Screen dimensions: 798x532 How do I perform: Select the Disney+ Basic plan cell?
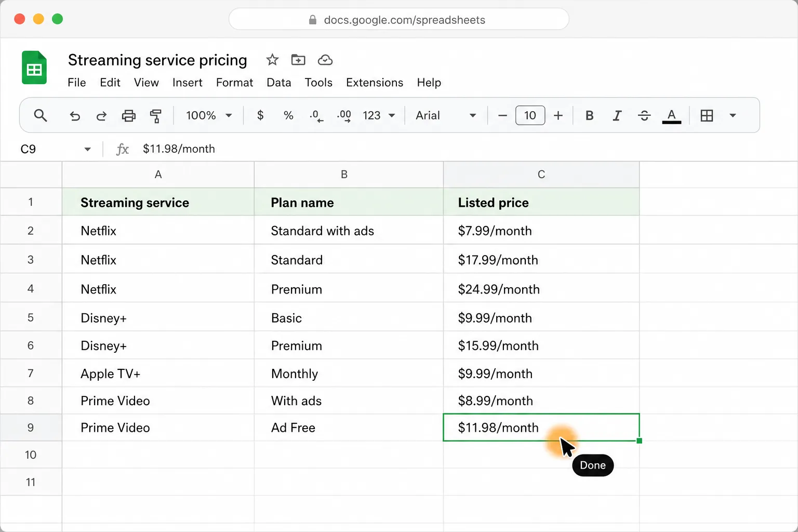349,317
